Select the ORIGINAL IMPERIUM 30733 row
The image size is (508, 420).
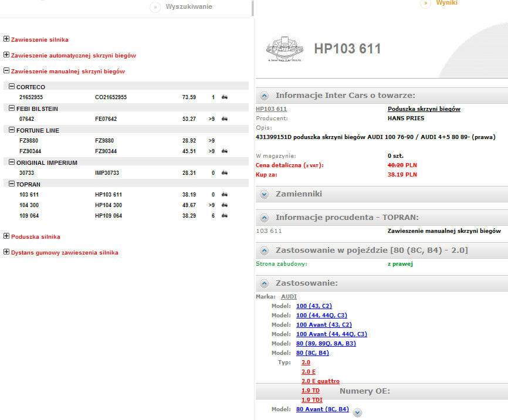point(126,172)
